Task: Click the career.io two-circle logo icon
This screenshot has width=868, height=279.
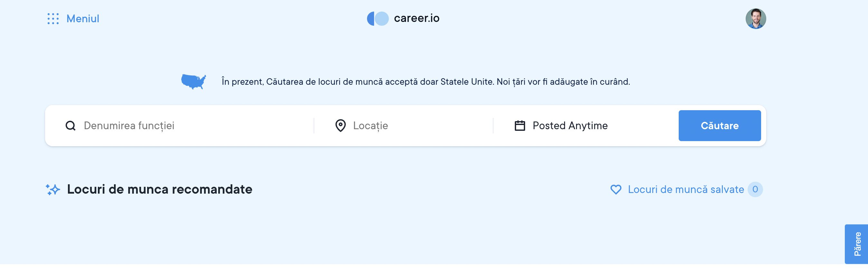Action: coord(378,19)
